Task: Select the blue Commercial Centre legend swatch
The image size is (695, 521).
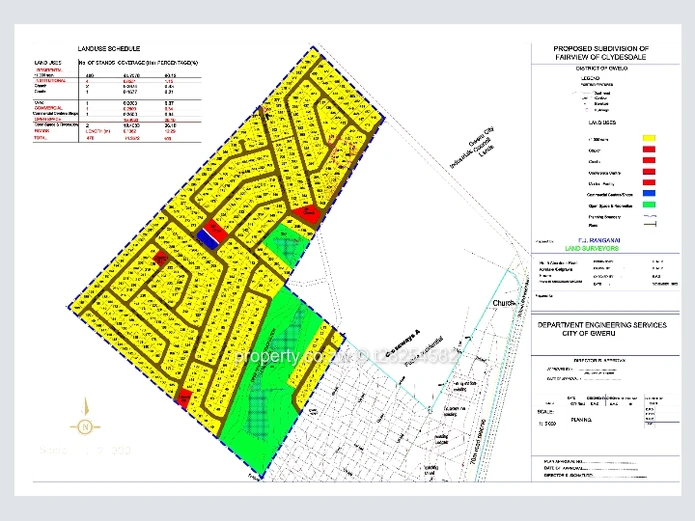Action: (649, 193)
